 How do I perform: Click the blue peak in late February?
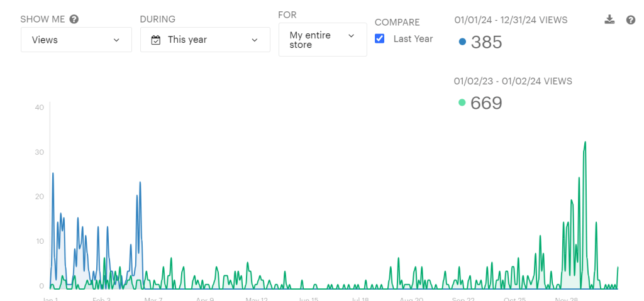(x=140, y=183)
